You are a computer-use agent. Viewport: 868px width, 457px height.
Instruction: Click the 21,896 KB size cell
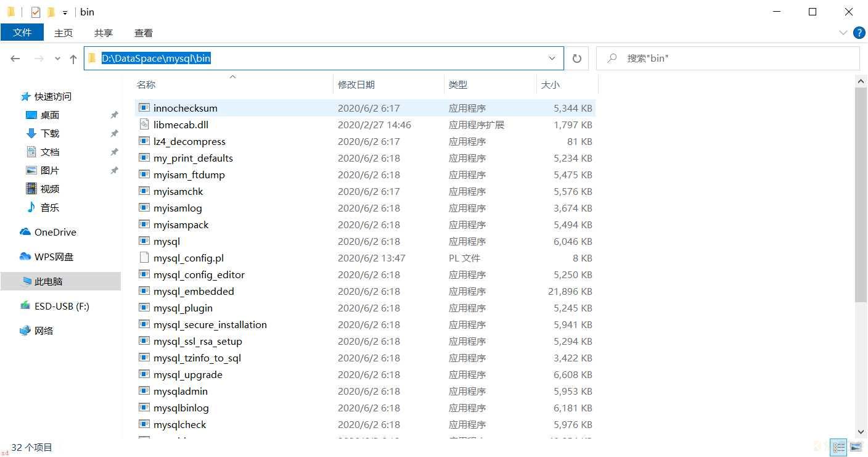[570, 291]
